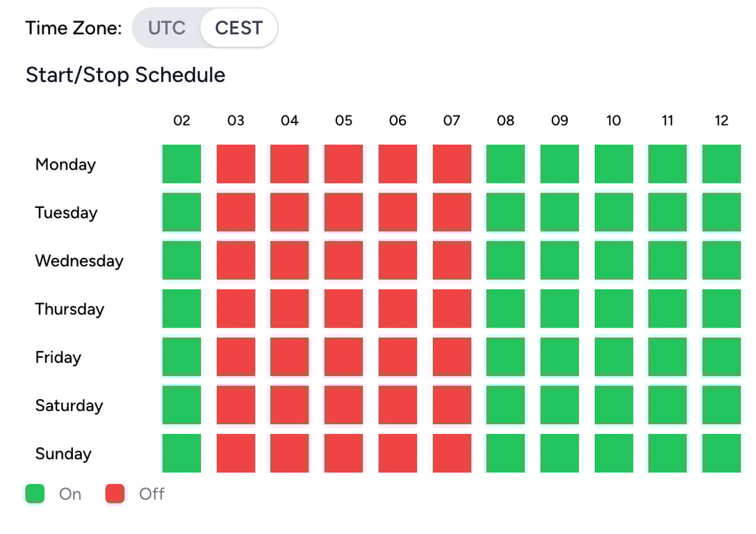The width and height of the screenshot is (756, 534).
Task: Click Sunday 04 schedule cell
Action: (290, 453)
